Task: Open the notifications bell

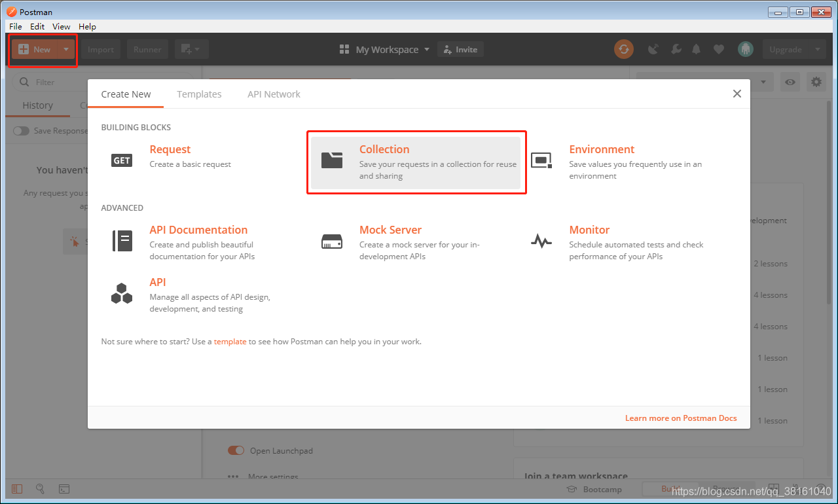Action: tap(697, 49)
